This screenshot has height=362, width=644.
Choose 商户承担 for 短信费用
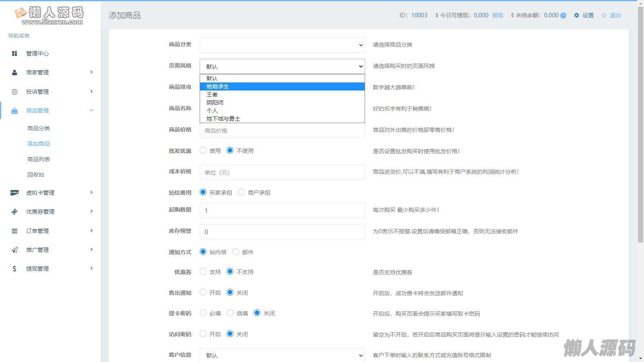coord(242,192)
